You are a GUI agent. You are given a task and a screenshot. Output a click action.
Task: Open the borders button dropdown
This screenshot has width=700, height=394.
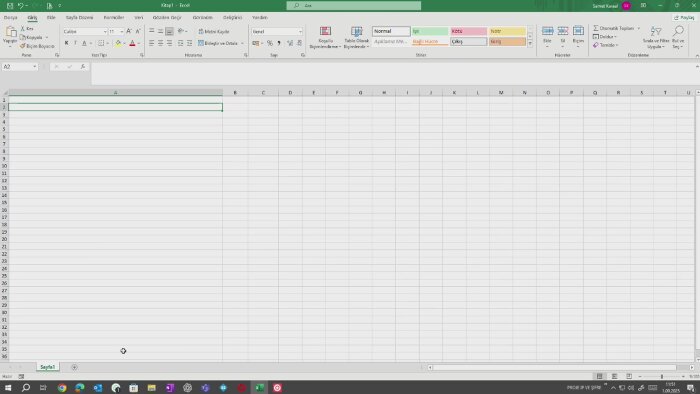click(x=107, y=44)
